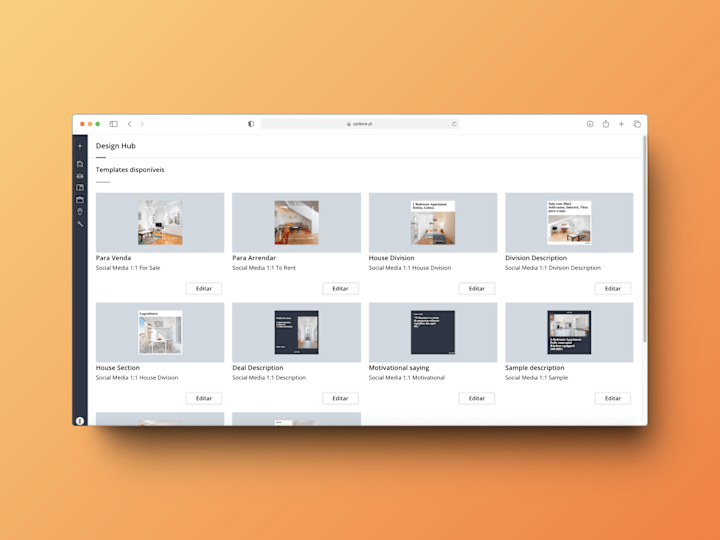
Task: Open the wrench tools icon in sidebar
Action: tap(80, 224)
